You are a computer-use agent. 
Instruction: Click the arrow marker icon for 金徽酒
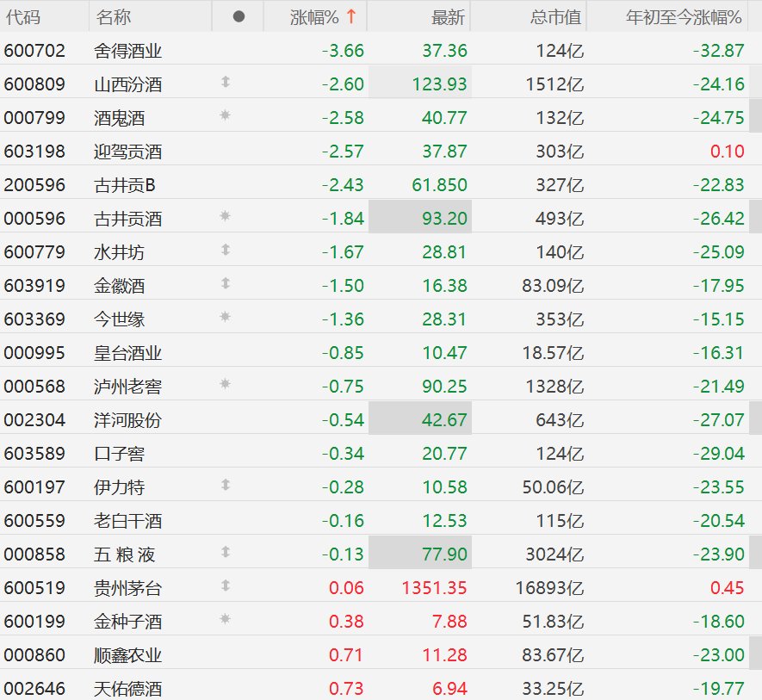226,283
